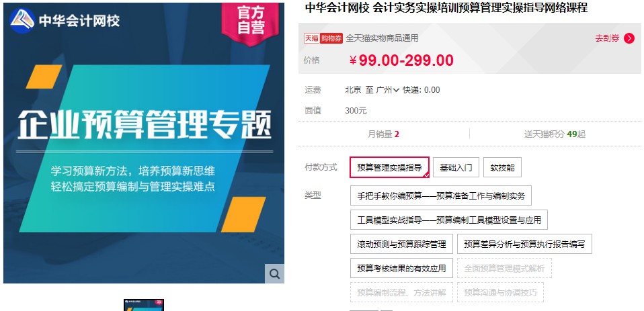Click 送天猫积分 49起 points info

[x=555, y=134]
